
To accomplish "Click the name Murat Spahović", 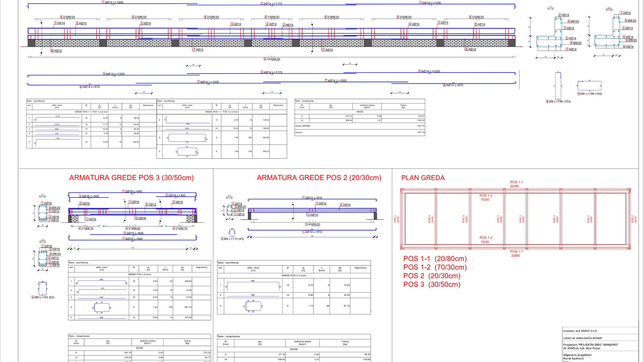I will tap(573, 359).
